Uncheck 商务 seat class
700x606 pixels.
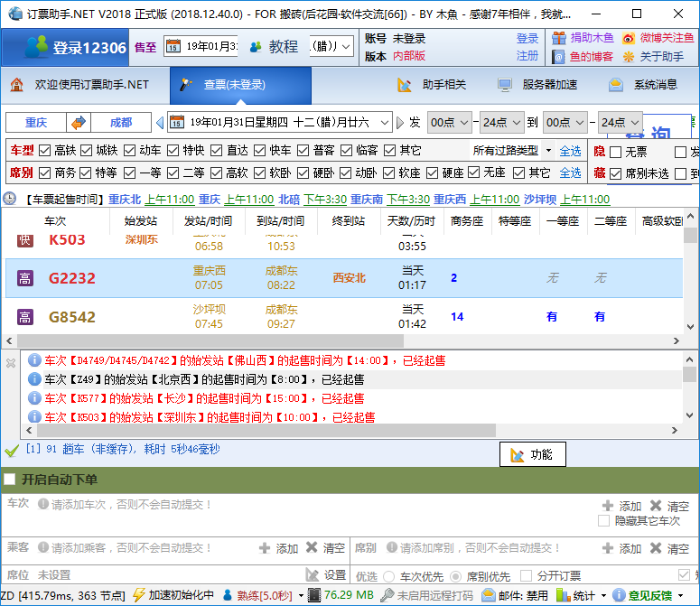[x=44, y=172]
